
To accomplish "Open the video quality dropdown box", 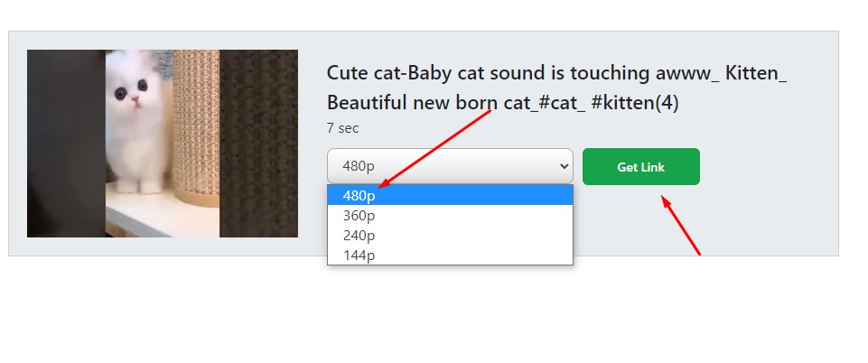I will tap(450, 166).
